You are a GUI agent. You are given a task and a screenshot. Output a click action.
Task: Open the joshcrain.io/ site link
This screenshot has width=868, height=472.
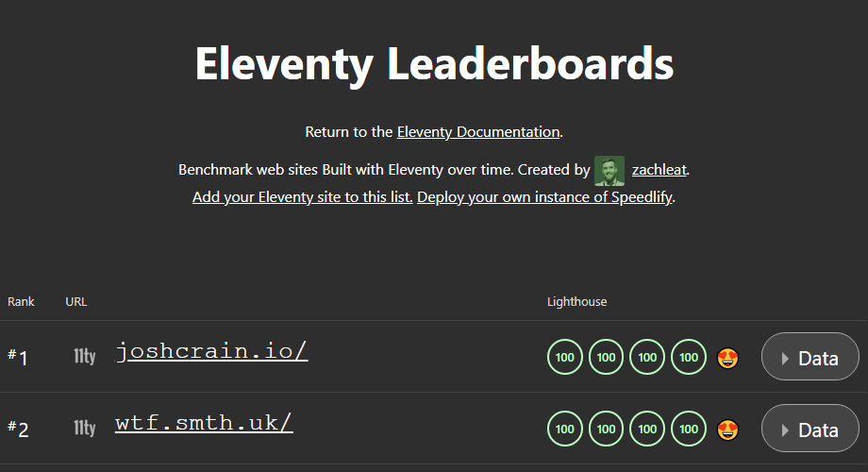(211, 351)
